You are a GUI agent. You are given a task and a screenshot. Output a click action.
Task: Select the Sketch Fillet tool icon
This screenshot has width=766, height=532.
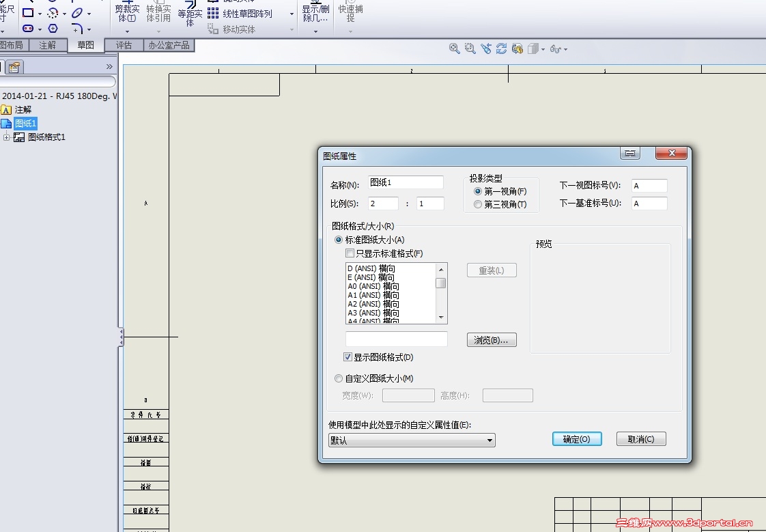[x=77, y=29]
